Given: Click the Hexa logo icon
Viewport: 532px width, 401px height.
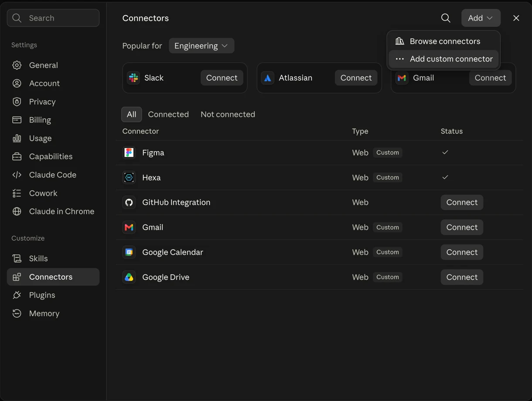Looking at the screenshot, I should (129, 177).
